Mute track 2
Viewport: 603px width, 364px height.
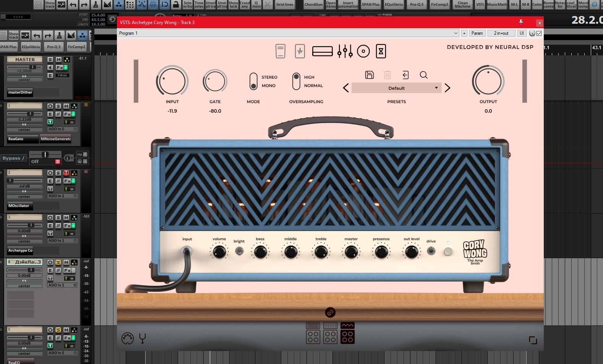click(x=66, y=173)
